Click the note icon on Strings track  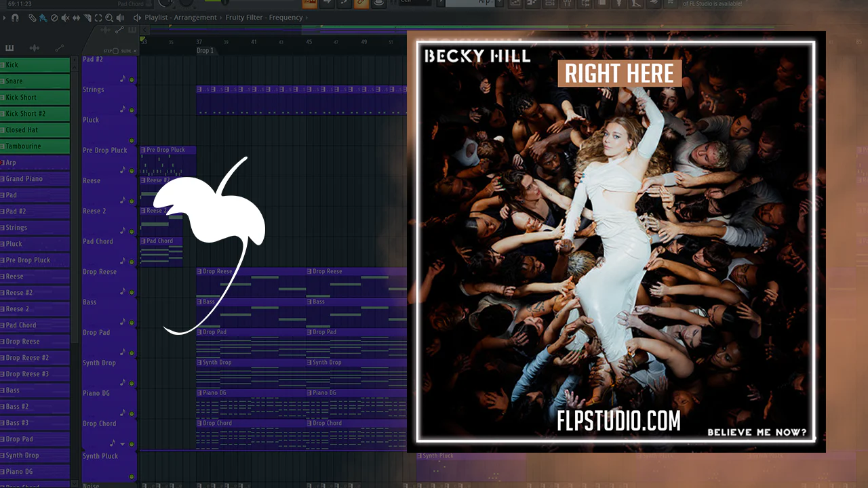click(x=123, y=109)
